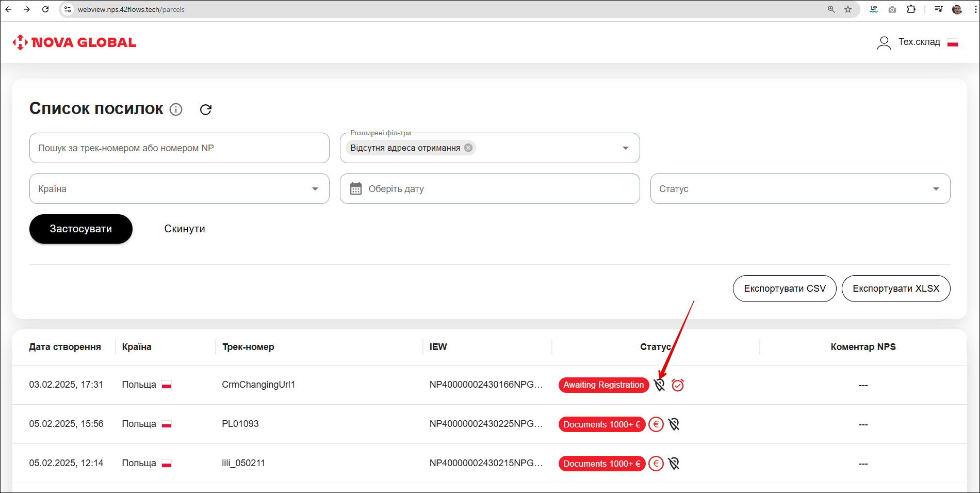The image size is (980, 493).
Task: Click the red alarm clock icon
Action: [678, 385]
